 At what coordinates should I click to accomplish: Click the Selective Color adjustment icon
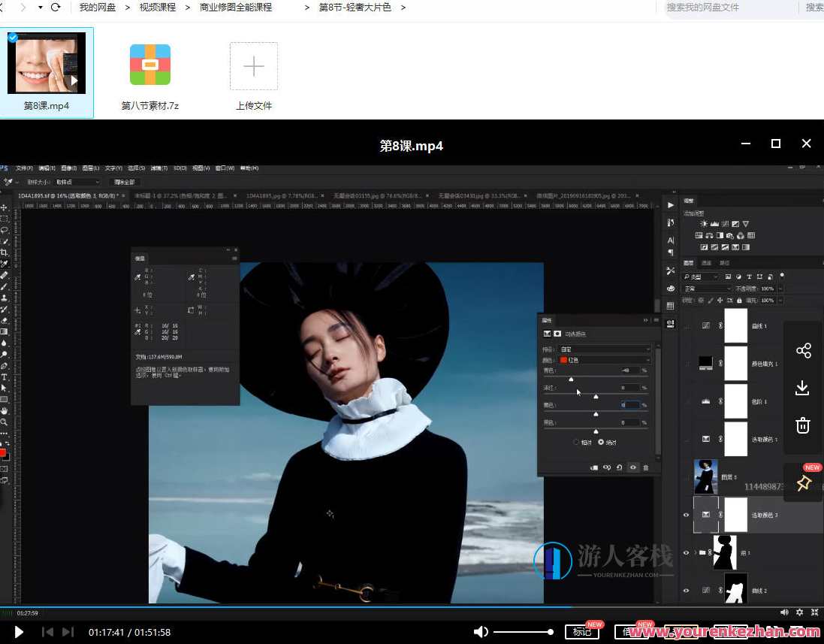(746, 247)
